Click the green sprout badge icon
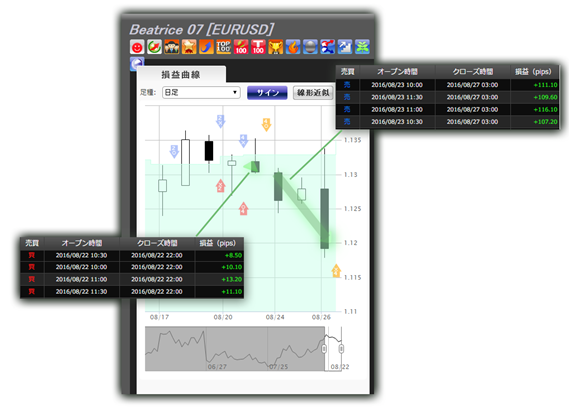The image size is (571, 409). (x=362, y=47)
